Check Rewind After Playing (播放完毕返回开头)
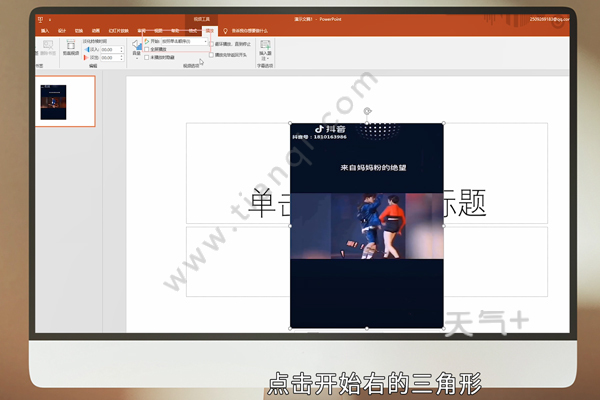The height and width of the screenshot is (400, 600). coord(211,55)
